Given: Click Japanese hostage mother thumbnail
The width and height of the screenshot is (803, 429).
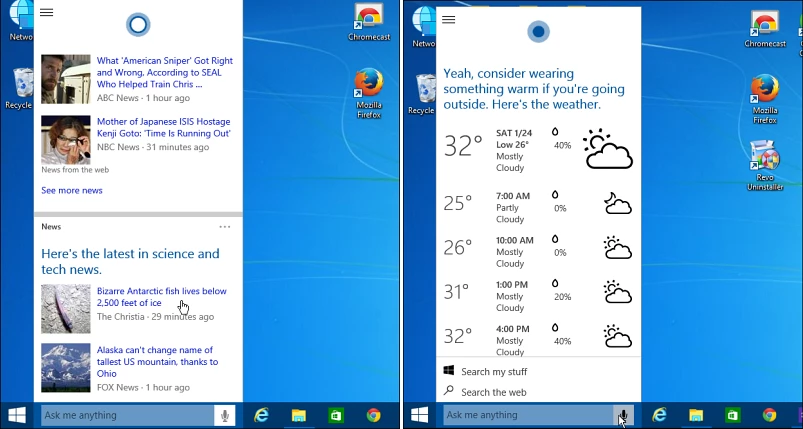Looking at the screenshot, I should coord(66,140).
